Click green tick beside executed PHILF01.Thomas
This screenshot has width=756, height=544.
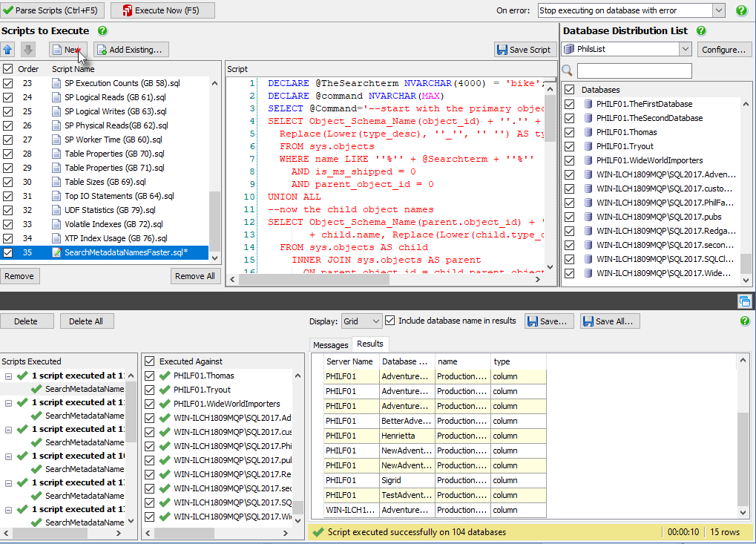(165, 376)
